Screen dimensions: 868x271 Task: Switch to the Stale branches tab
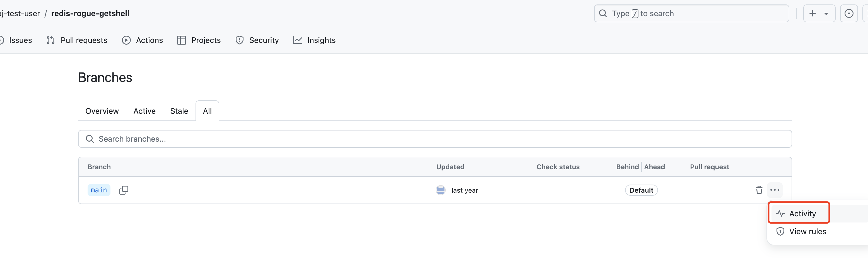(x=179, y=111)
